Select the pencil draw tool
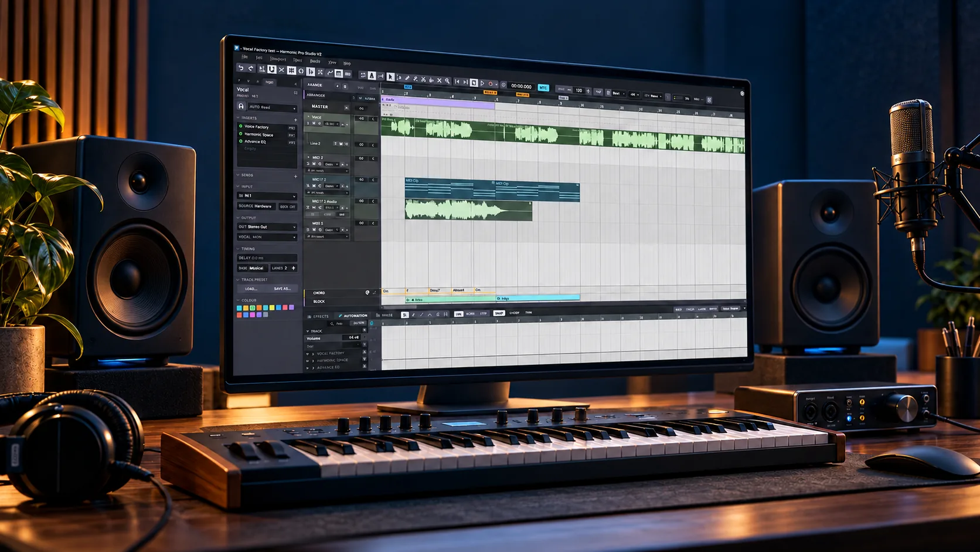 pyautogui.click(x=407, y=78)
